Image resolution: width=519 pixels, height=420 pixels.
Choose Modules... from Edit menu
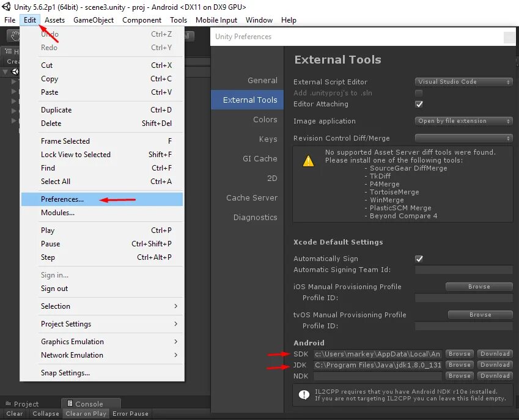point(102,213)
